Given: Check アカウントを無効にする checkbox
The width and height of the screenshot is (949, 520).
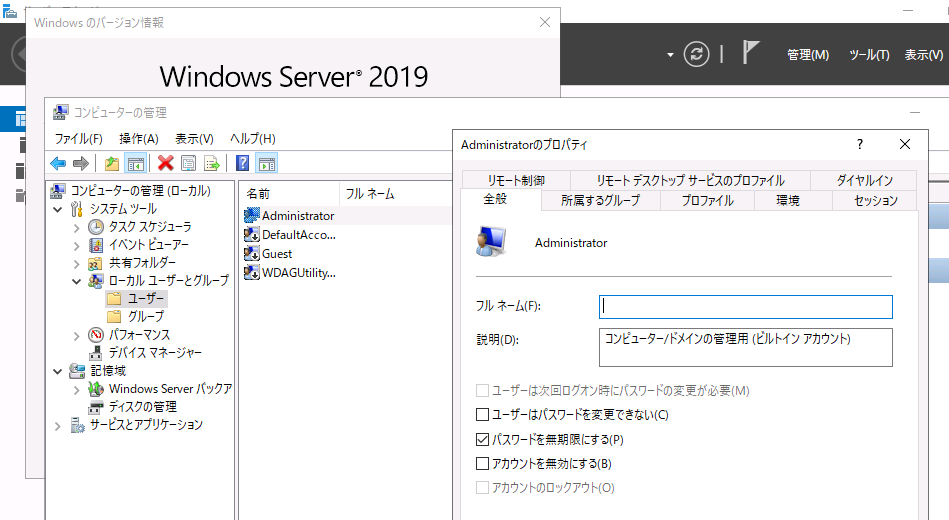Looking at the screenshot, I should pyautogui.click(x=482, y=464).
